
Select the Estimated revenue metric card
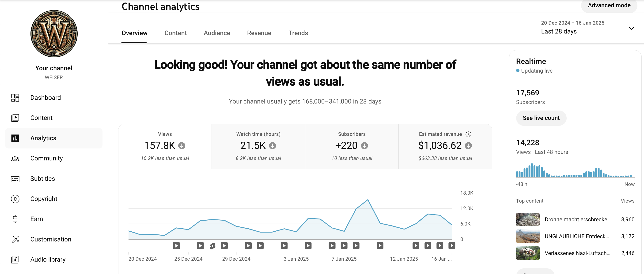tap(445, 147)
